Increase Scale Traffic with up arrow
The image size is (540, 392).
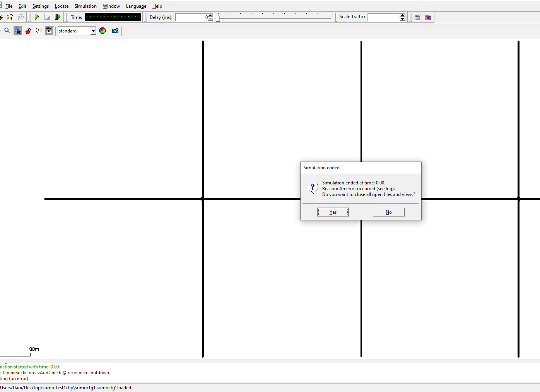coord(403,15)
